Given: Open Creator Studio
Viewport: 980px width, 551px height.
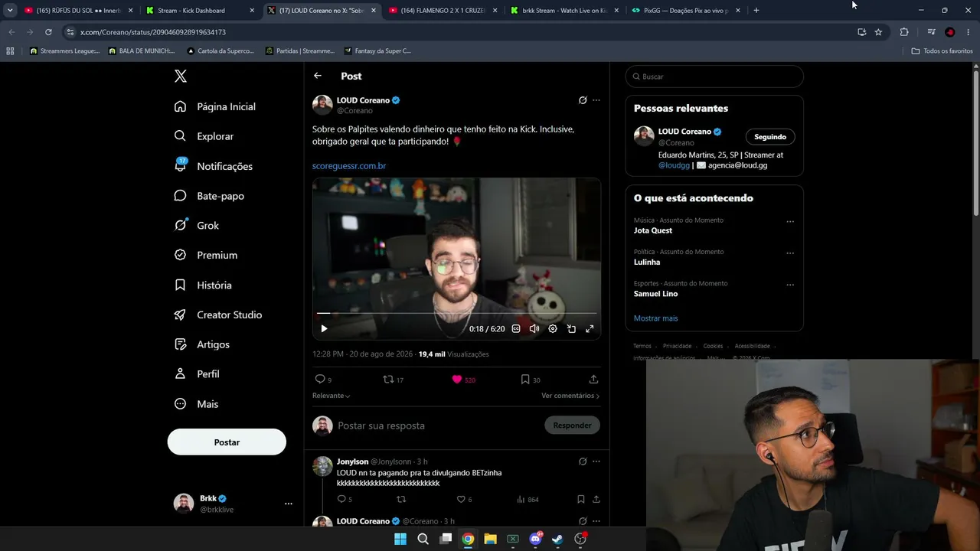Looking at the screenshot, I should (218, 315).
